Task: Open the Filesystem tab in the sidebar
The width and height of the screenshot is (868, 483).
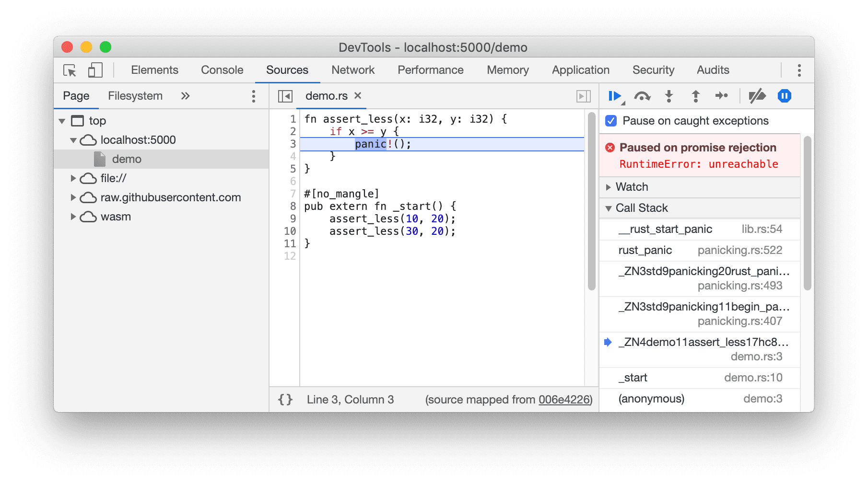Action: 135,96
